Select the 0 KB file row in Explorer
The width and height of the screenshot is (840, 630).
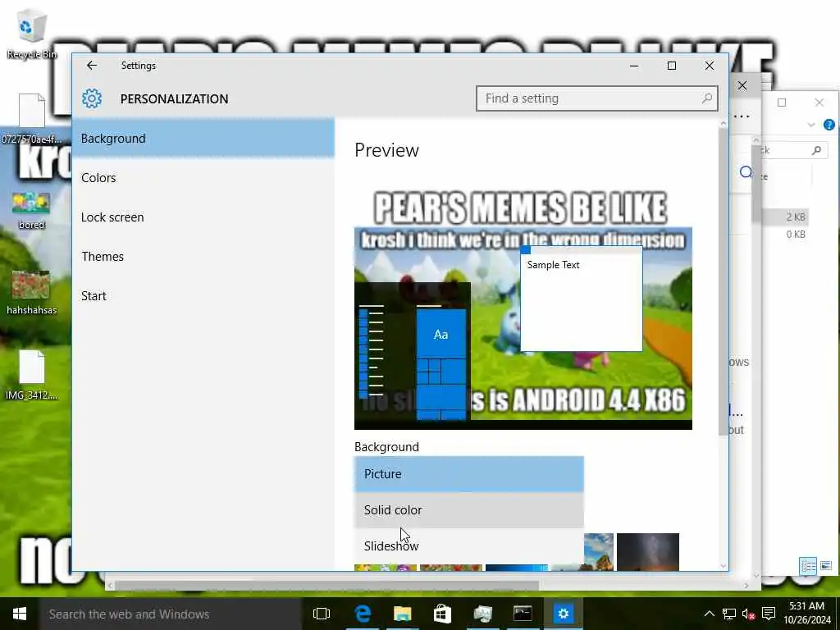[787, 235]
